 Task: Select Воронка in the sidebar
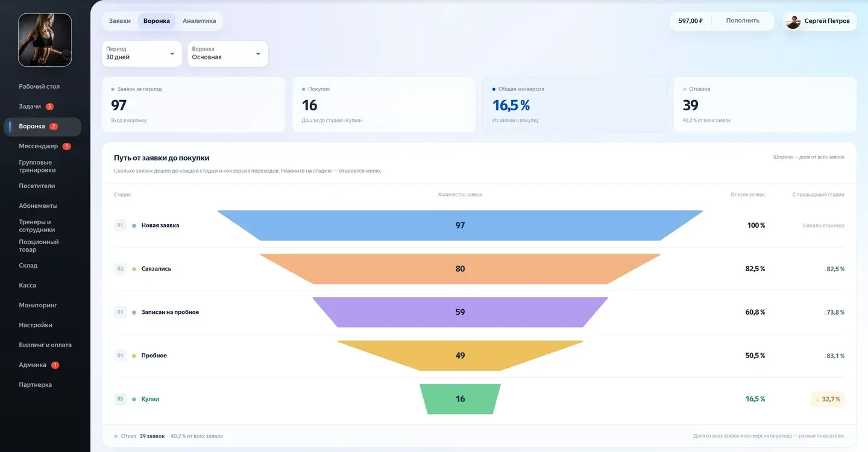42,127
